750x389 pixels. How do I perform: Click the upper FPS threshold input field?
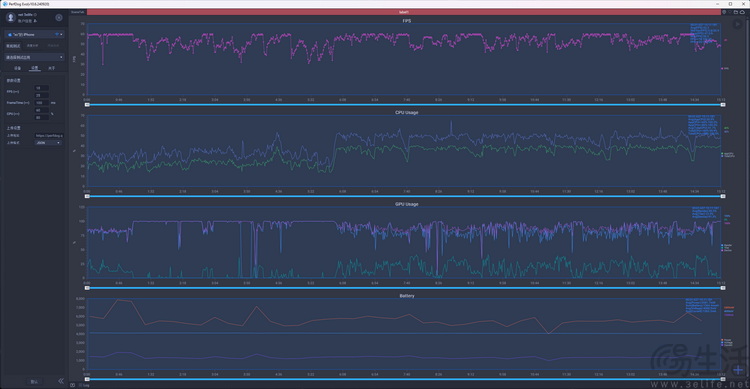tap(41, 88)
